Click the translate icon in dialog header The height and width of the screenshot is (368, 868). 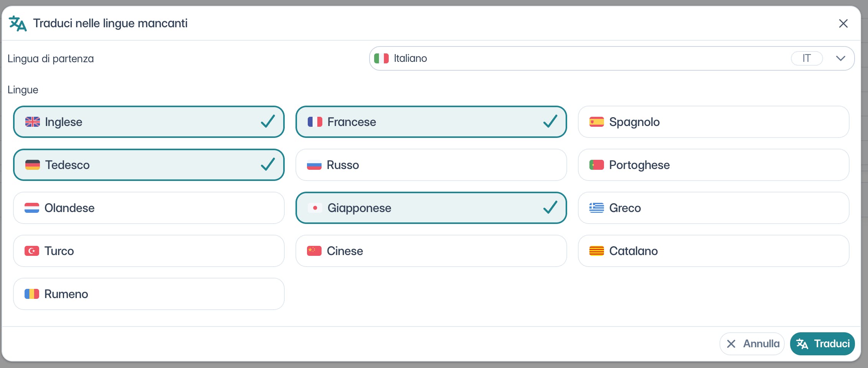[18, 23]
